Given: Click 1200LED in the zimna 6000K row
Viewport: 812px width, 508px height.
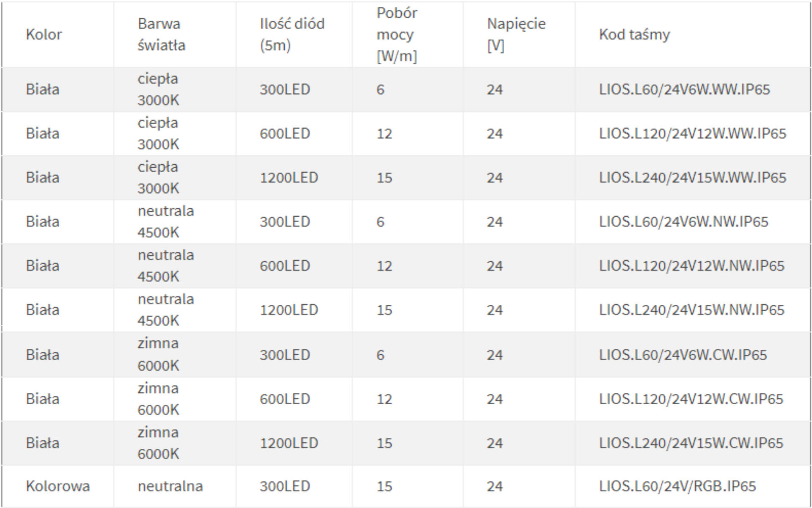Looking at the screenshot, I should coord(288,443).
